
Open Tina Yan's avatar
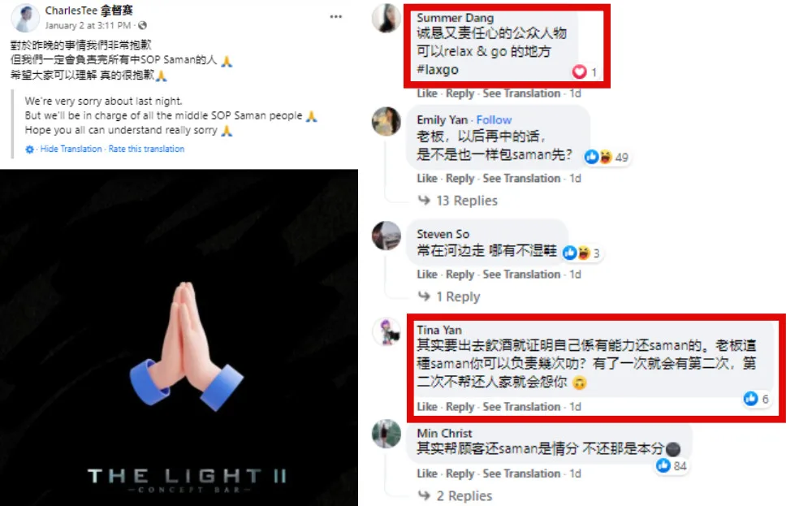[x=387, y=332]
